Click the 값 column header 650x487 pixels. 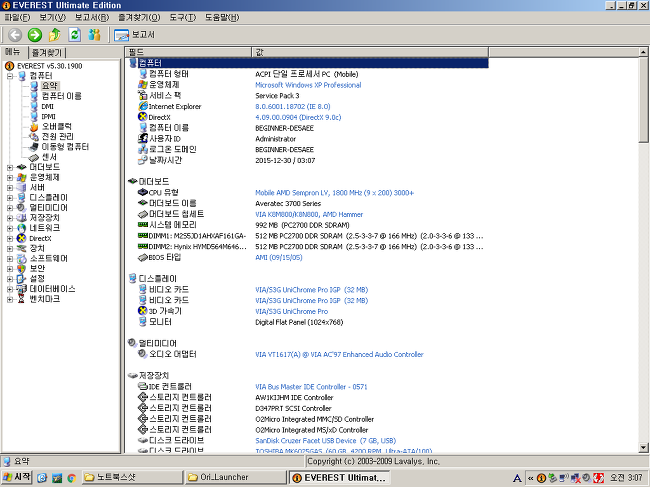370,52
